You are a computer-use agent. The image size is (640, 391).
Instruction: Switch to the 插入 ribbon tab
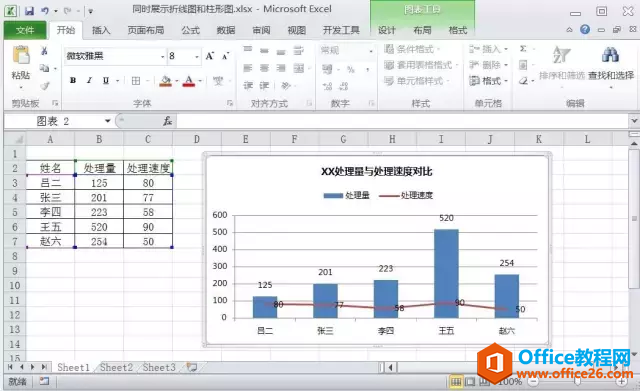tap(101, 30)
